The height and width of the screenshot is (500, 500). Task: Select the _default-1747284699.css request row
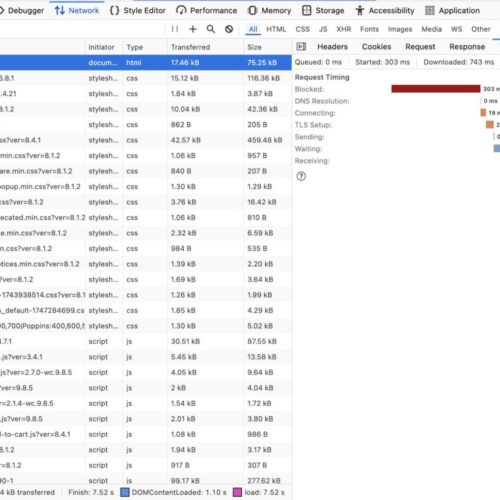[x=146, y=310]
